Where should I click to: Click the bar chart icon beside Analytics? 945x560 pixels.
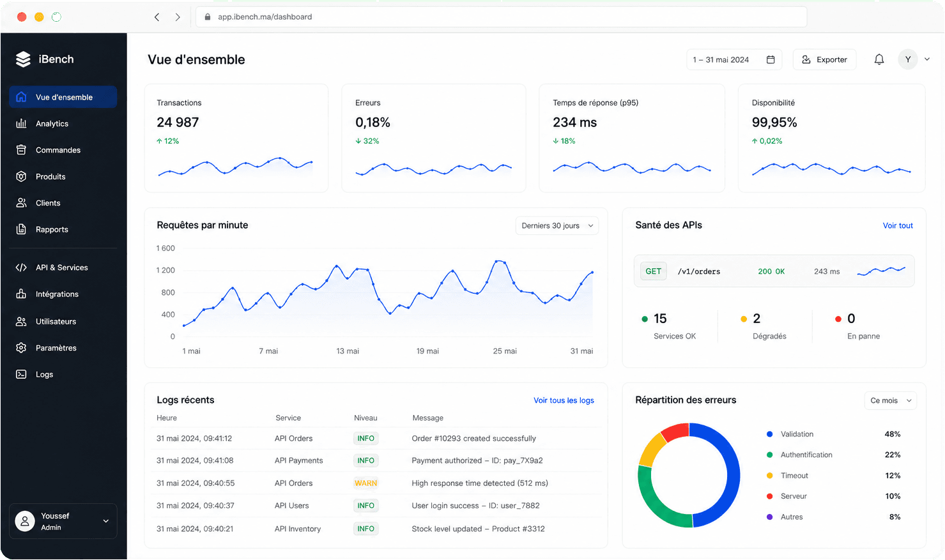point(21,123)
